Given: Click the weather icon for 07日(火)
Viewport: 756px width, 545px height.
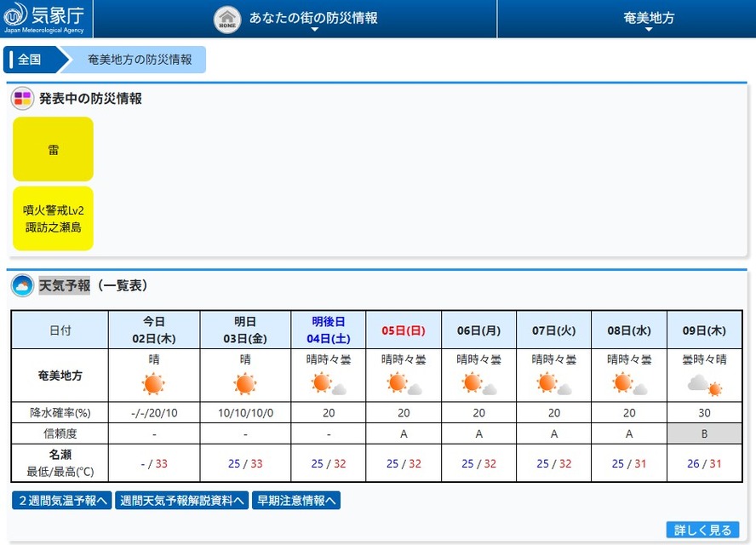Looking at the screenshot, I should (x=554, y=384).
